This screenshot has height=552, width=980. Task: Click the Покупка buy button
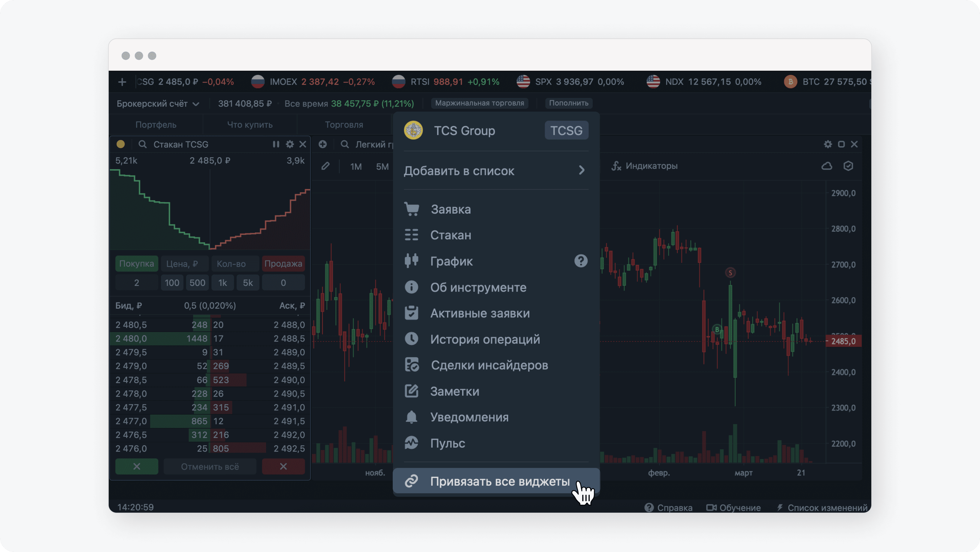click(137, 263)
